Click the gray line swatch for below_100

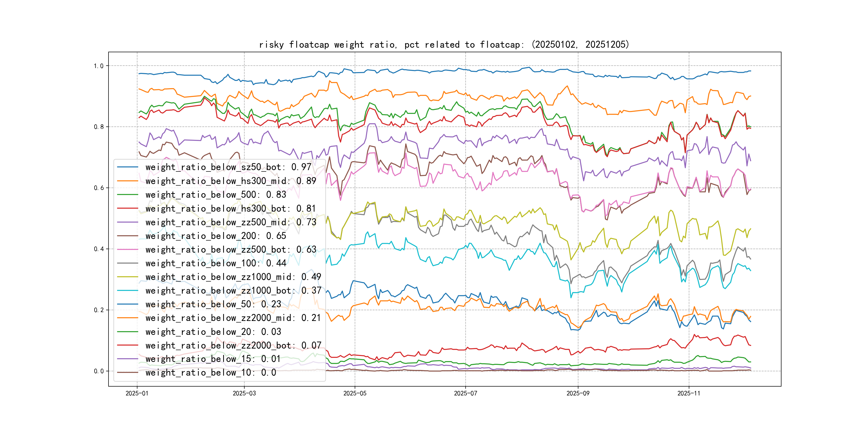pyautogui.click(x=127, y=263)
